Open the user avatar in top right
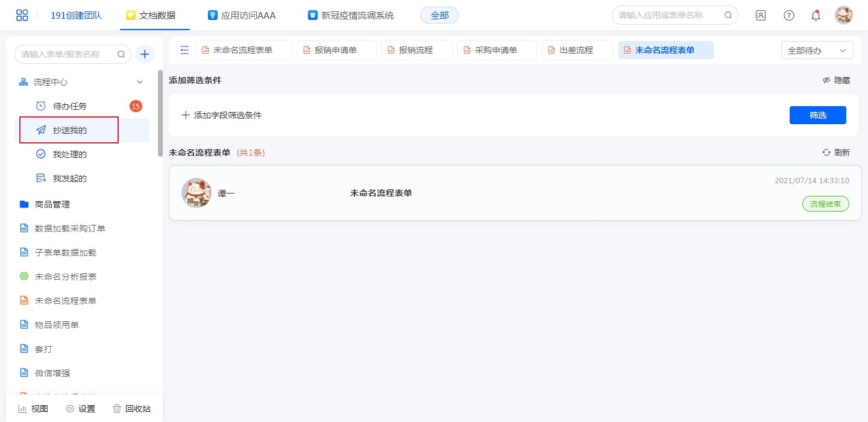Image resolution: width=868 pixels, height=422 pixels. (843, 16)
